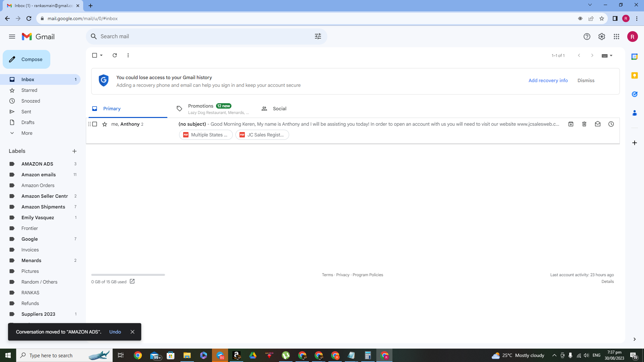Open the Drafts folder
Screen dimensions: 644x362
40,122
